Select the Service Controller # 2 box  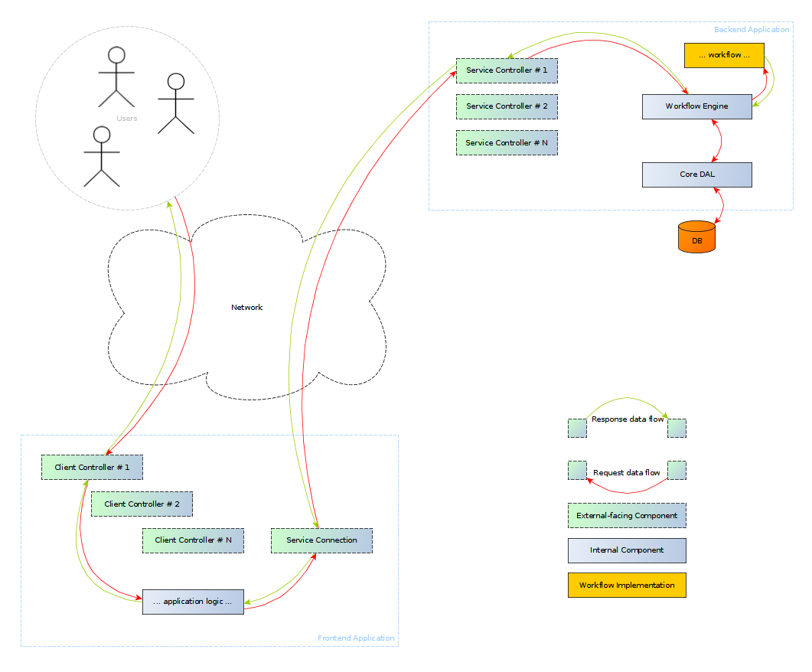pyautogui.click(x=507, y=106)
